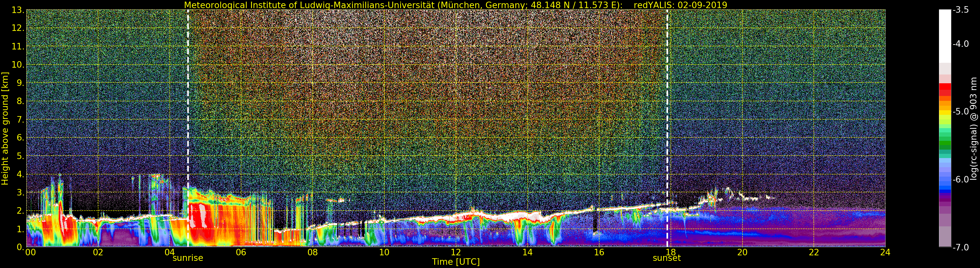Click the 'sunrise' label below the time axis
Image resolution: width=980 pixels, height=268 pixels.
(x=188, y=258)
